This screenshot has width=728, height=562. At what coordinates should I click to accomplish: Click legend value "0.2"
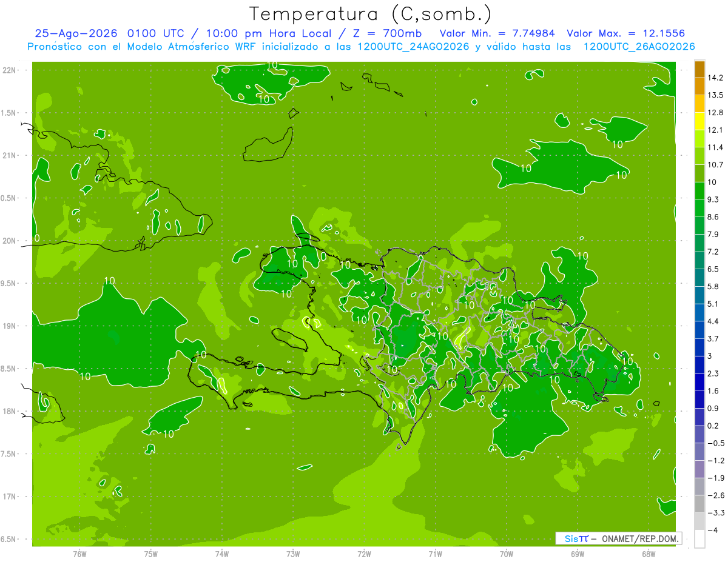click(x=713, y=426)
